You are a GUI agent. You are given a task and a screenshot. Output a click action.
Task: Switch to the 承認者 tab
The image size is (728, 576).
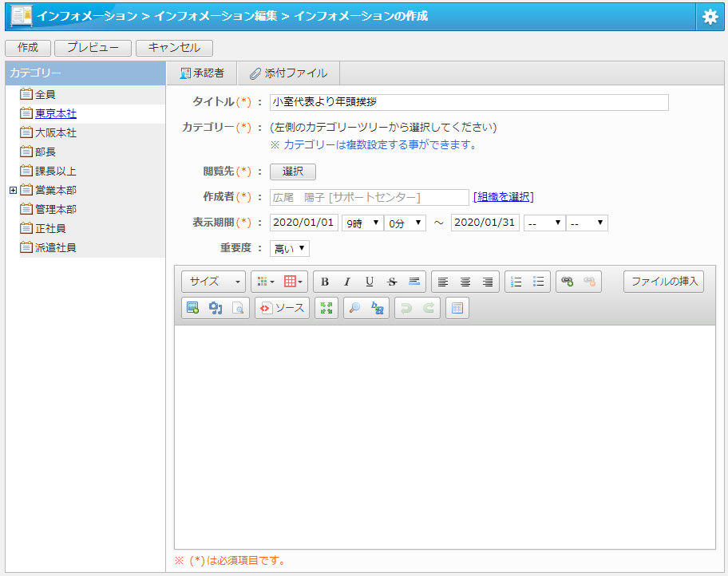click(202, 73)
